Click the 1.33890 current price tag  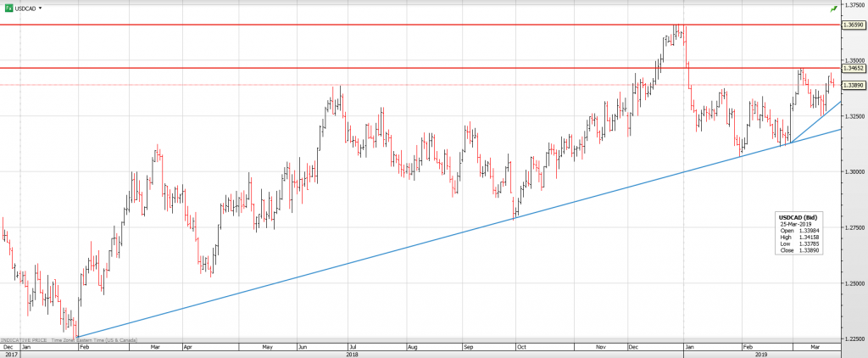[x=853, y=86]
